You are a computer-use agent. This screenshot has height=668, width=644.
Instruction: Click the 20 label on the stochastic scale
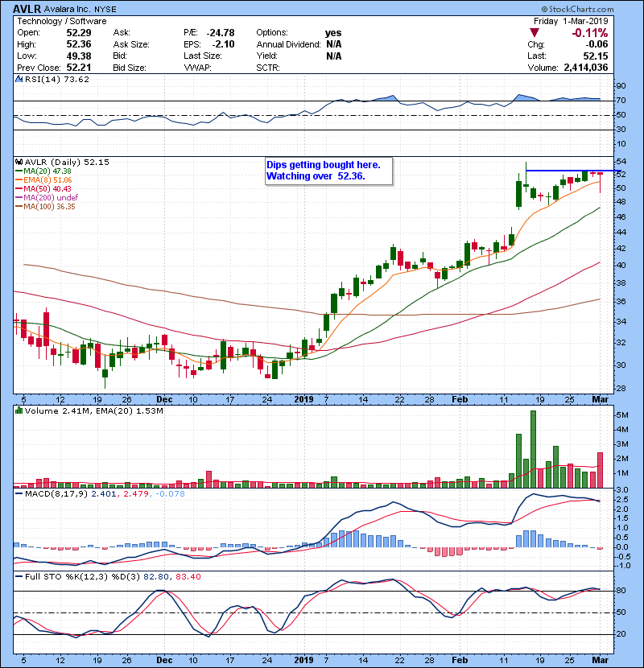621,634
